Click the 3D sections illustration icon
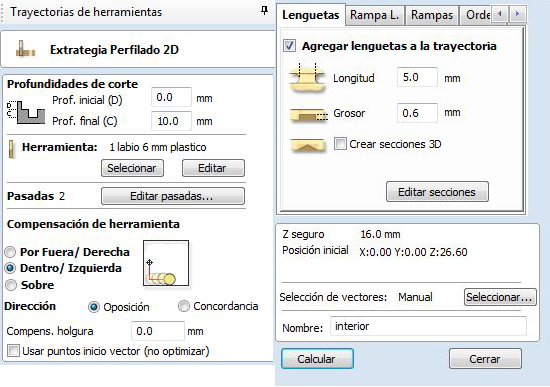The width and height of the screenshot is (550, 387). coord(307,145)
